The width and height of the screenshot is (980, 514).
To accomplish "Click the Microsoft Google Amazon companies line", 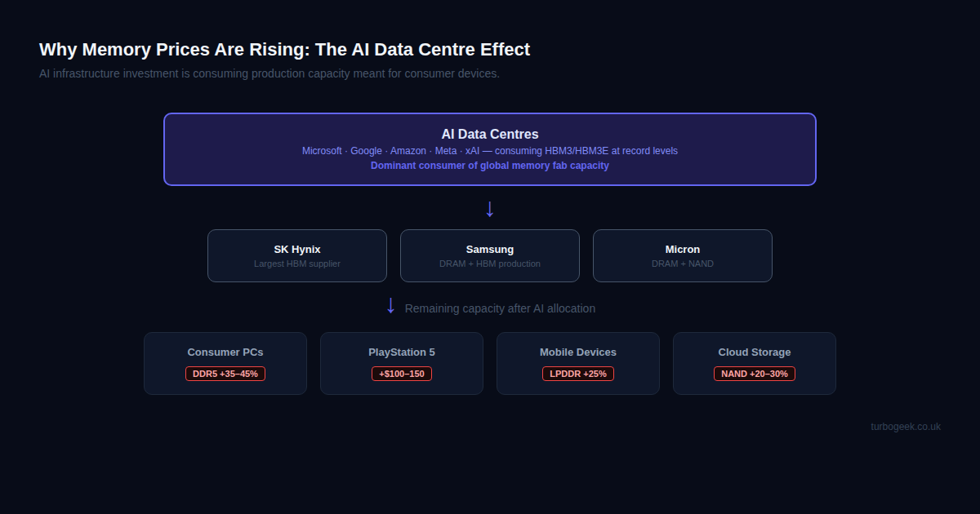I will [490, 151].
